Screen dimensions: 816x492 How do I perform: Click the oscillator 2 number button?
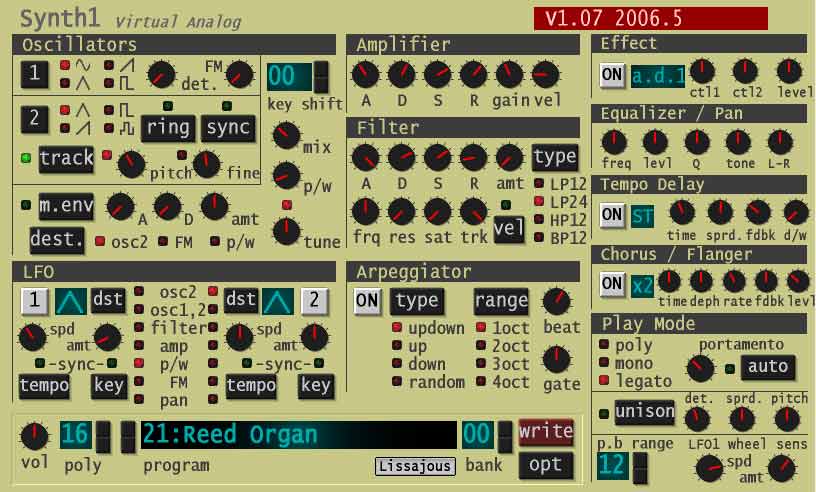point(33,118)
